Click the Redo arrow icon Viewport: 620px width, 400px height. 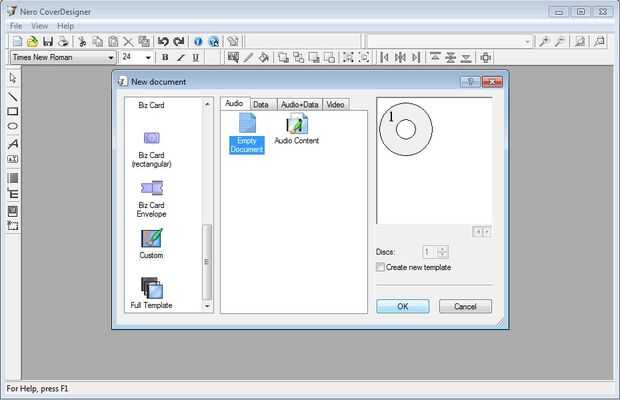(179, 42)
